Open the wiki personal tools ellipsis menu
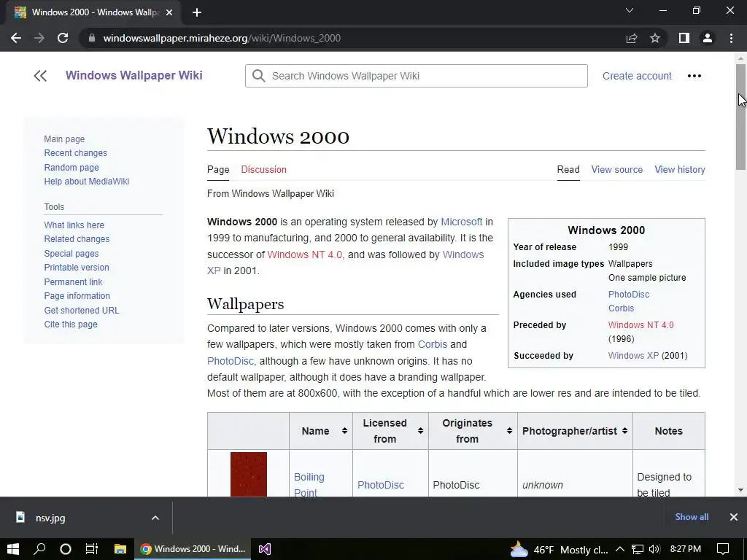 pyautogui.click(x=694, y=76)
